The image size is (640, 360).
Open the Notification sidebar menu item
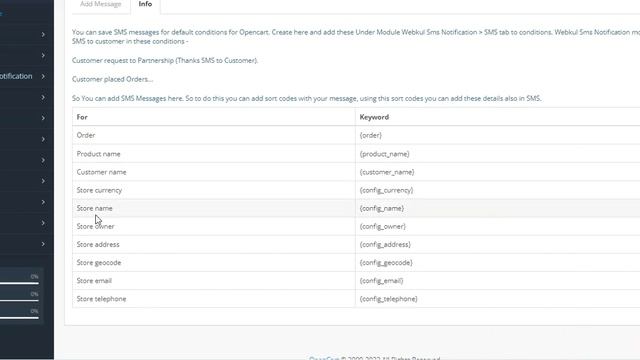point(16,76)
